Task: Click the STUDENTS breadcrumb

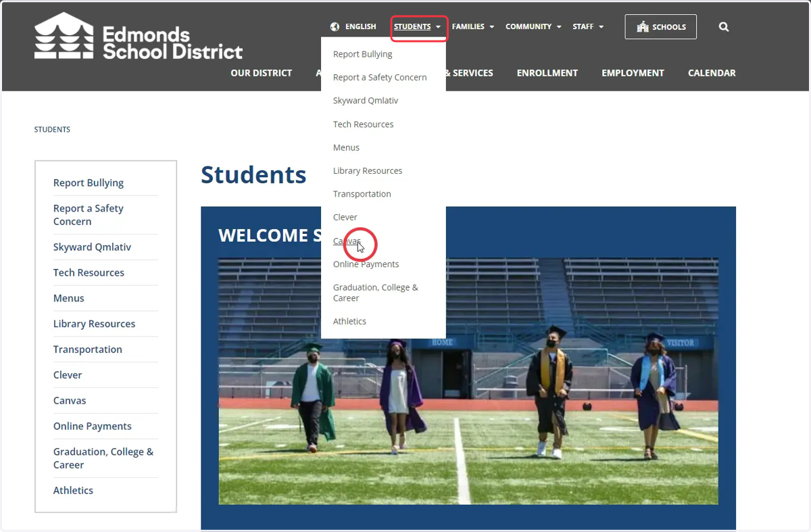Action: [x=52, y=129]
